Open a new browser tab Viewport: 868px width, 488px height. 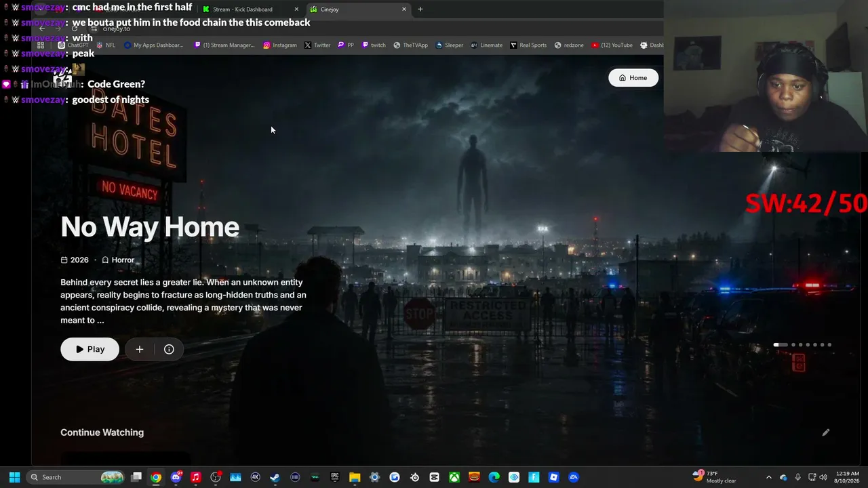pos(420,9)
